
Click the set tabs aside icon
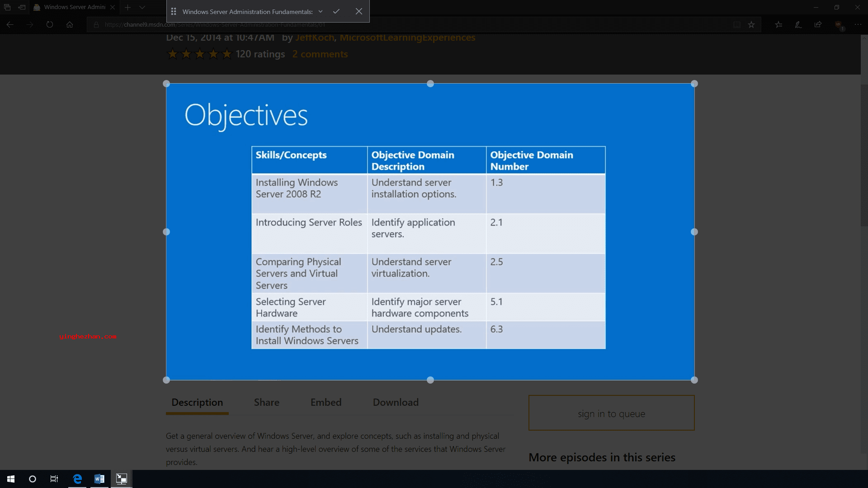click(x=22, y=7)
